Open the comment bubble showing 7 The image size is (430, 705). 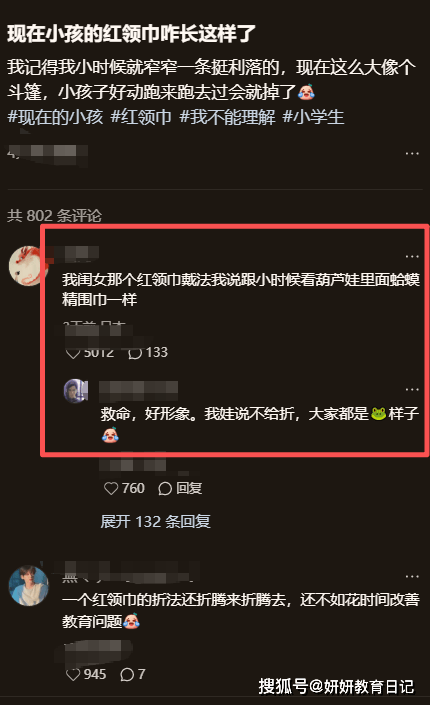tap(133, 674)
